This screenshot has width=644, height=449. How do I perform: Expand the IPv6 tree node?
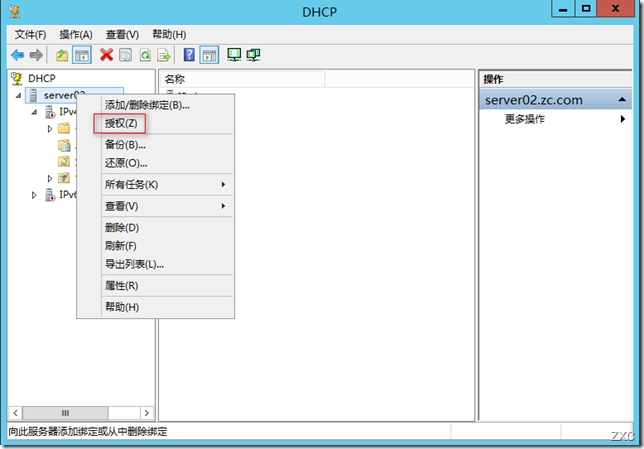(34, 195)
